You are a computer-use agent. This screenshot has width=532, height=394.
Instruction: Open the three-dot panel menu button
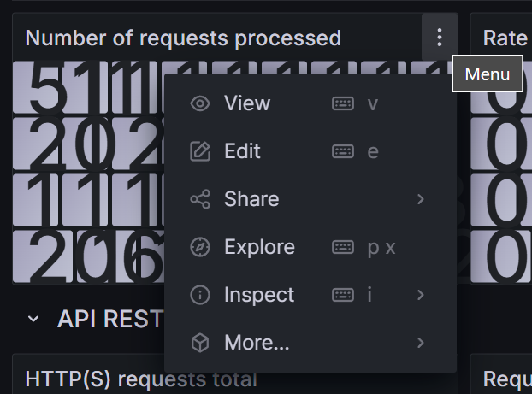[x=440, y=38]
